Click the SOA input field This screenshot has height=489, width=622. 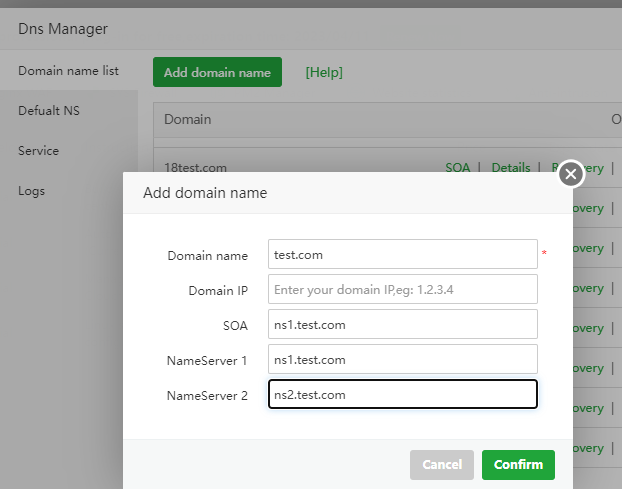click(403, 324)
